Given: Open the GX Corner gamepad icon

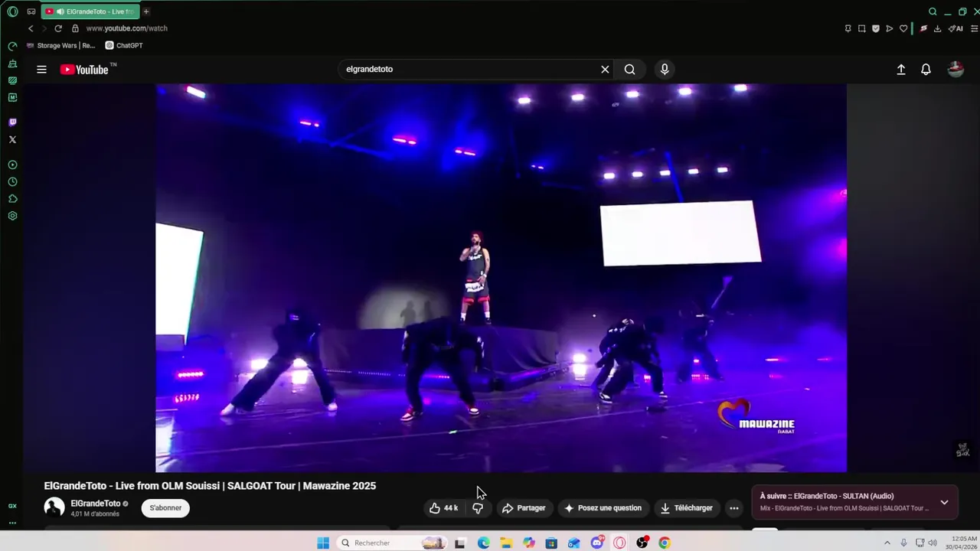Looking at the screenshot, I should click(x=31, y=11).
